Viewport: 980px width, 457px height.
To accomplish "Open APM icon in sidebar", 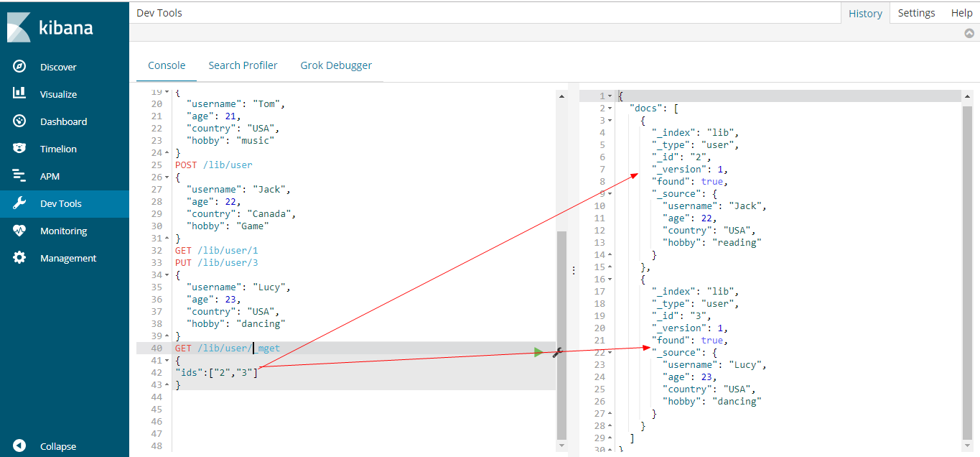I will click(19, 175).
